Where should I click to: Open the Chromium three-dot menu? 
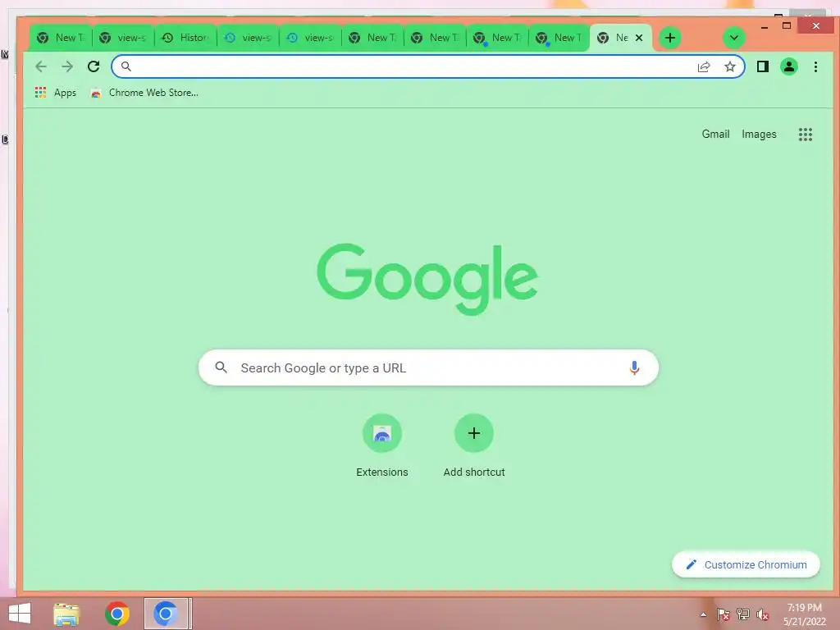coord(815,66)
